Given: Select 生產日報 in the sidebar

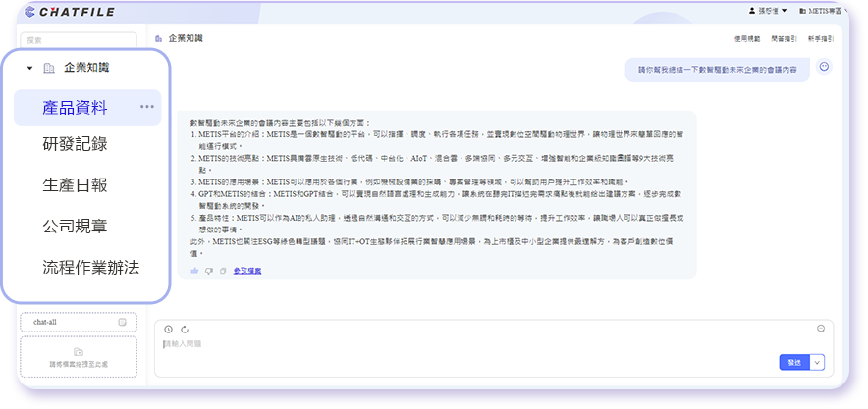Looking at the screenshot, I should coord(75,185).
